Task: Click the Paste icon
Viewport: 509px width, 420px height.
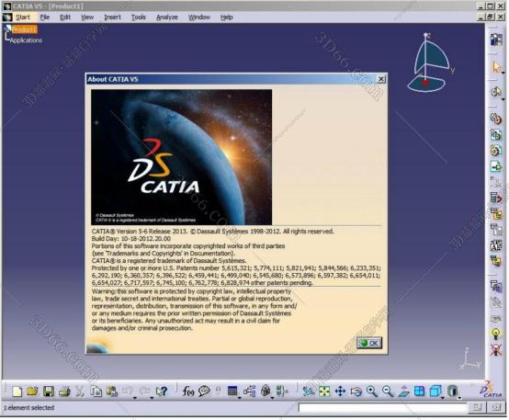Action: click(112, 392)
